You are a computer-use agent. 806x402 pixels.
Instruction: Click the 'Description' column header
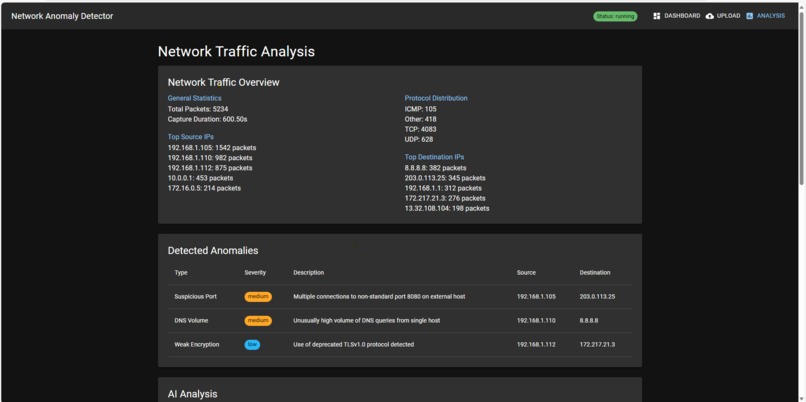pos(308,272)
